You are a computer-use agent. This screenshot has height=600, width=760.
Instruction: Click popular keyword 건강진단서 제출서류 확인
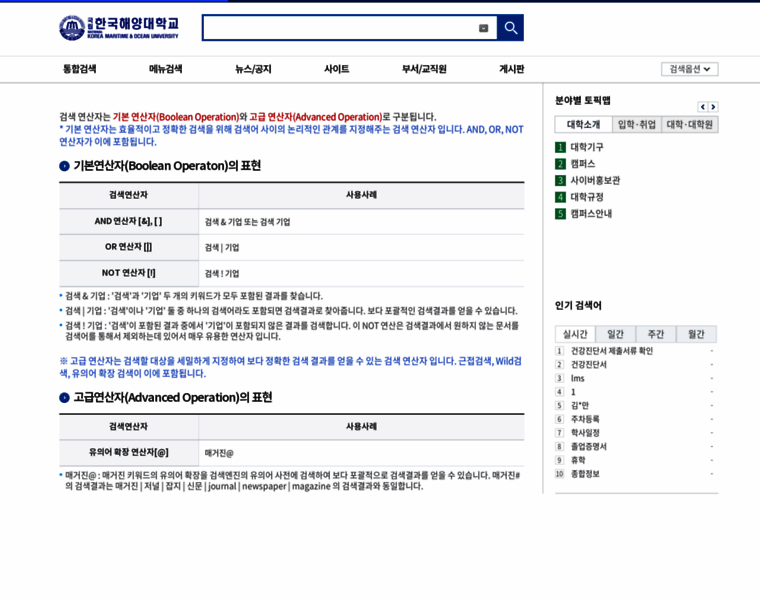coord(612,351)
